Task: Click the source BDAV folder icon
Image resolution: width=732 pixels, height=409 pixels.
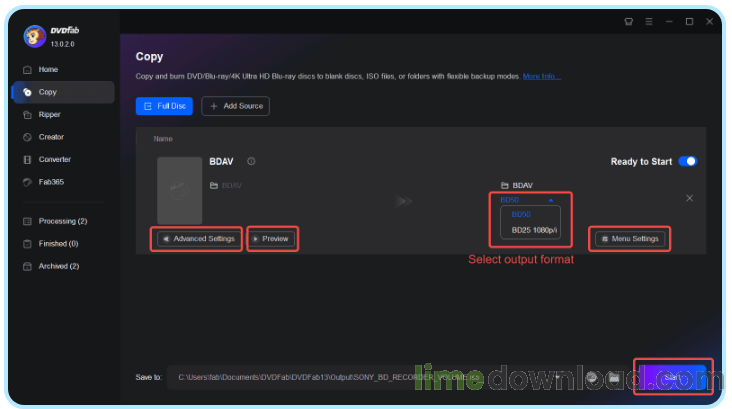Action: pos(214,185)
